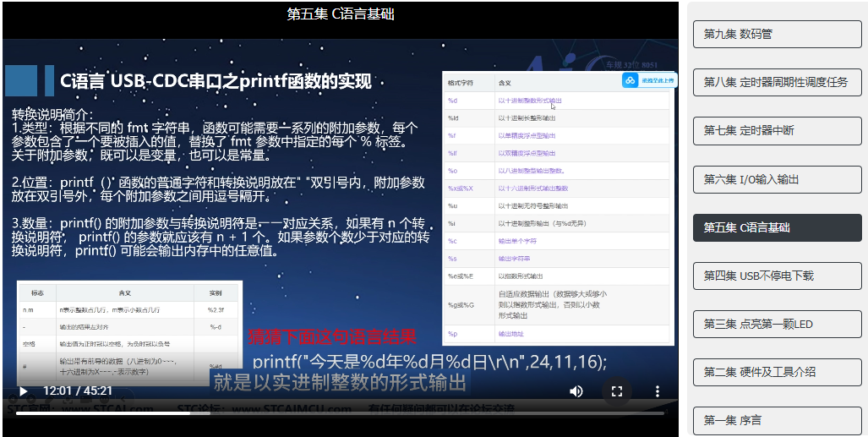The width and height of the screenshot is (868, 437).
Task: Click the %d format link in table
Action: [452, 101]
